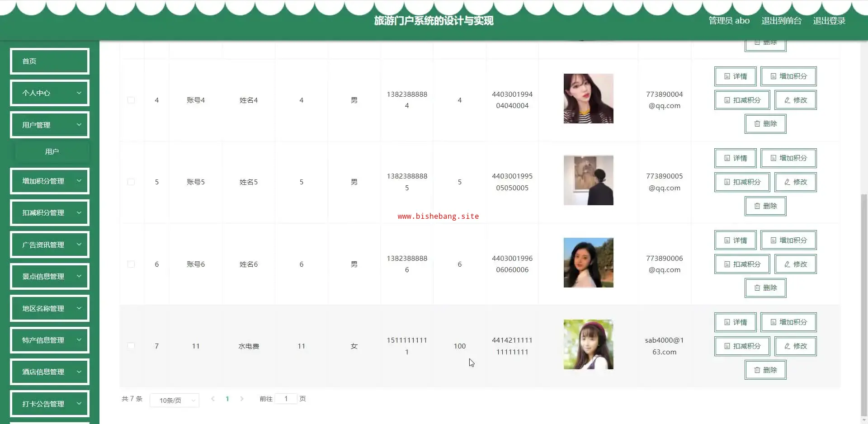This screenshot has width=868, height=424.
Task: Tick the checkbox for 账号5 row
Action: pyautogui.click(x=131, y=182)
